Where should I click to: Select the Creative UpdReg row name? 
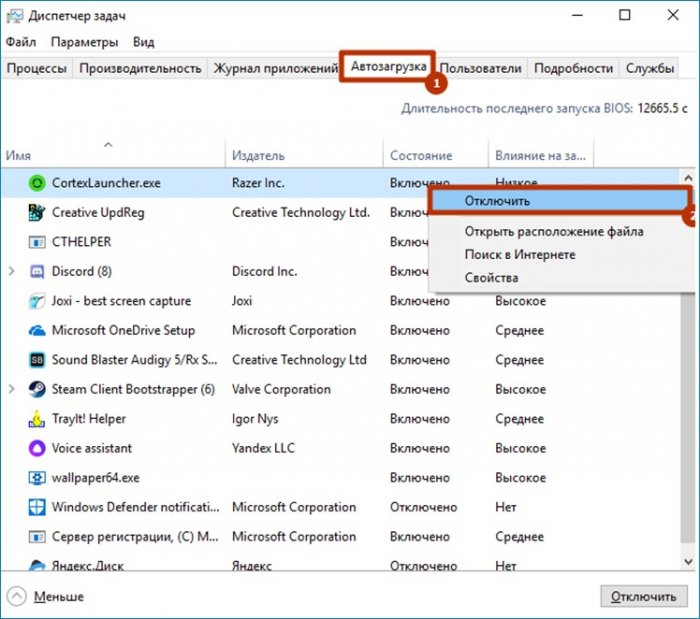pos(98,212)
